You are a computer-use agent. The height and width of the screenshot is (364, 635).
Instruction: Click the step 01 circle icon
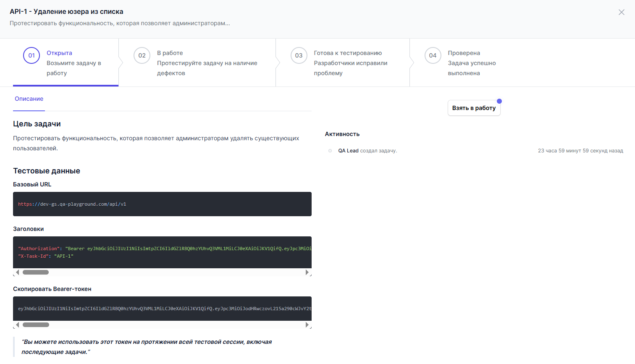click(x=31, y=55)
